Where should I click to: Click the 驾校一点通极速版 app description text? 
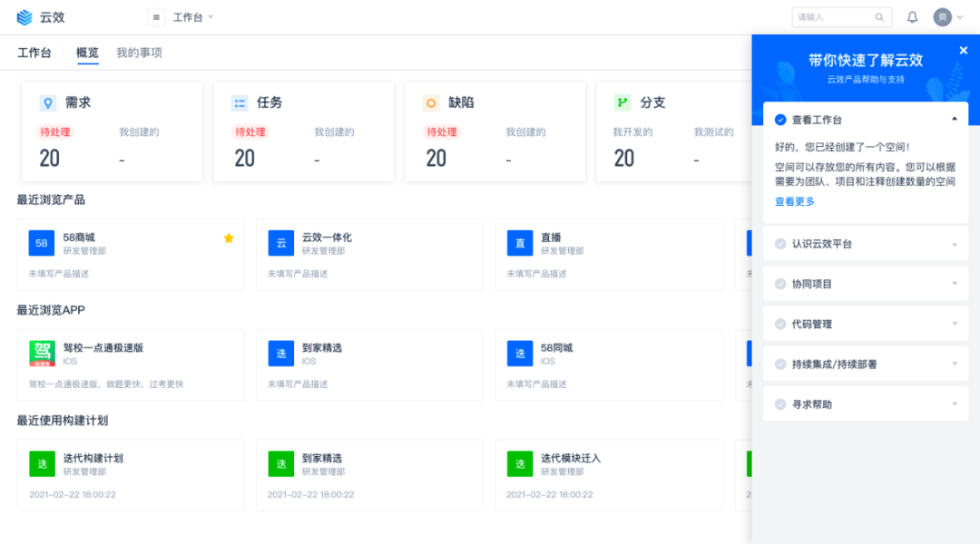pyautogui.click(x=106, y=384)
